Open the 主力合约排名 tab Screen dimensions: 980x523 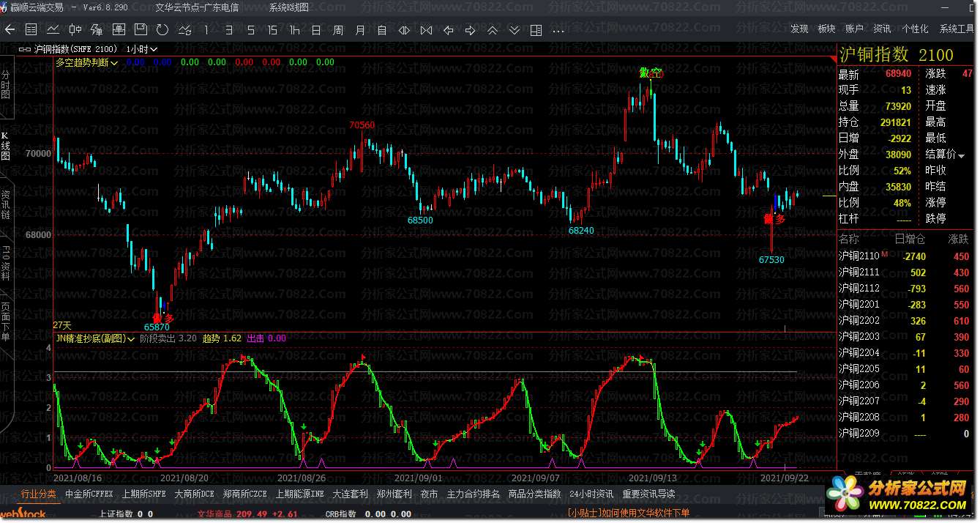(474, 494)
